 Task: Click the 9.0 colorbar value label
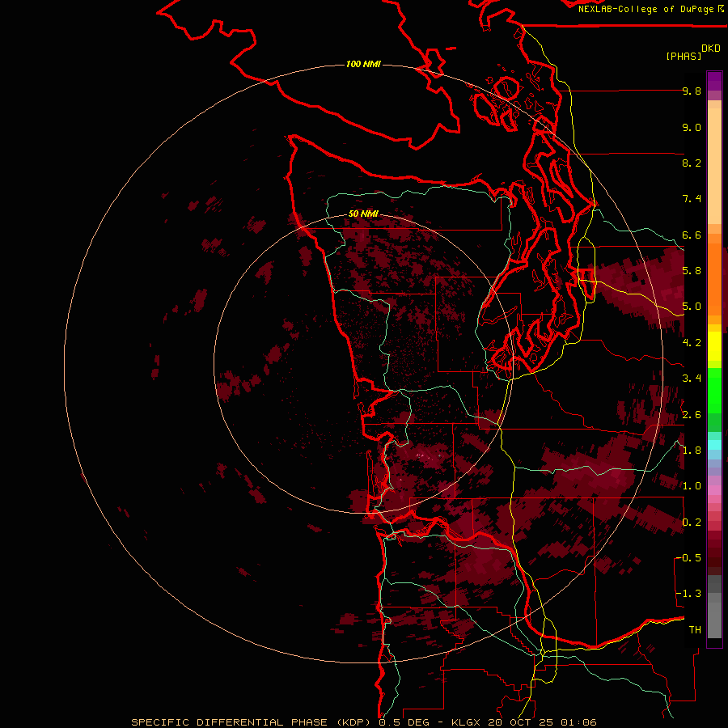(692, 128)
